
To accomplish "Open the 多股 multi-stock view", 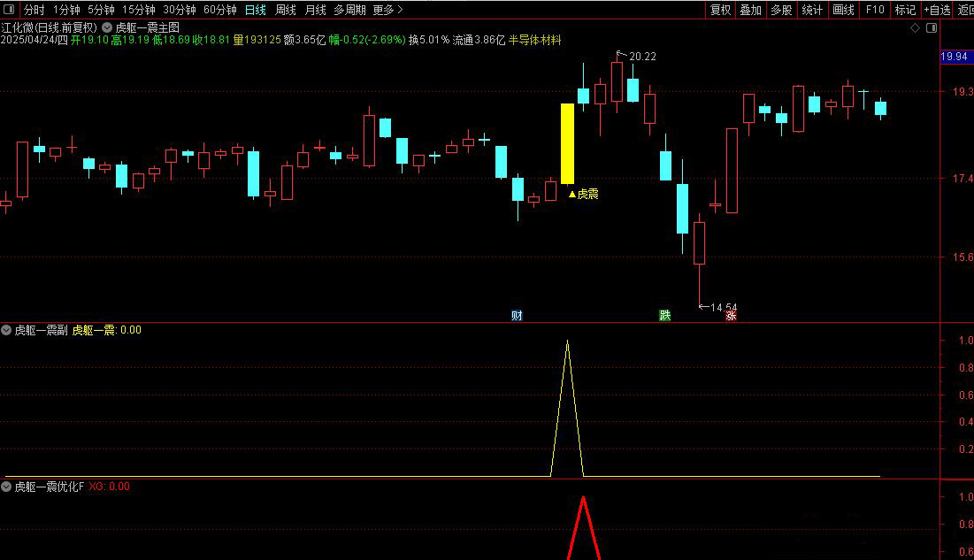I will click(781, 10).
